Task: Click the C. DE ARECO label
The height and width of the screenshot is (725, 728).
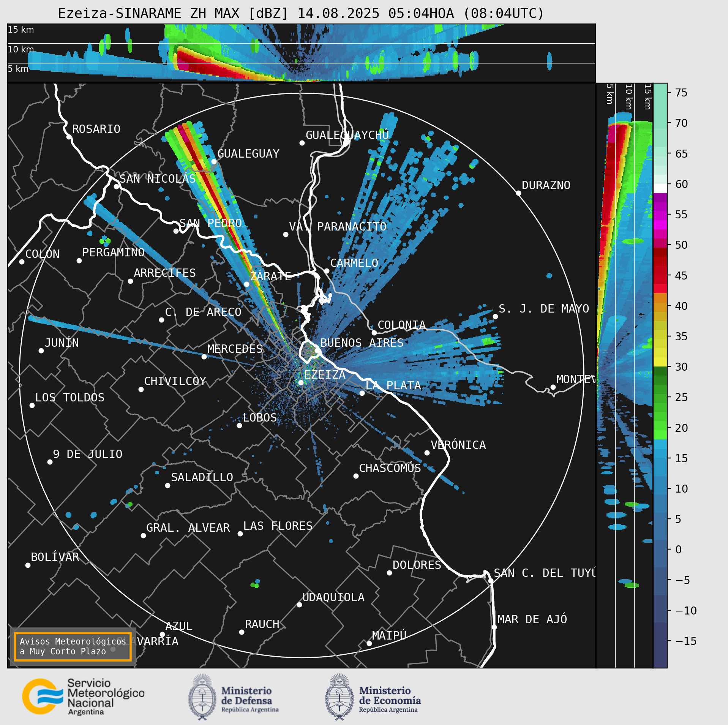Action: [203, 312]
